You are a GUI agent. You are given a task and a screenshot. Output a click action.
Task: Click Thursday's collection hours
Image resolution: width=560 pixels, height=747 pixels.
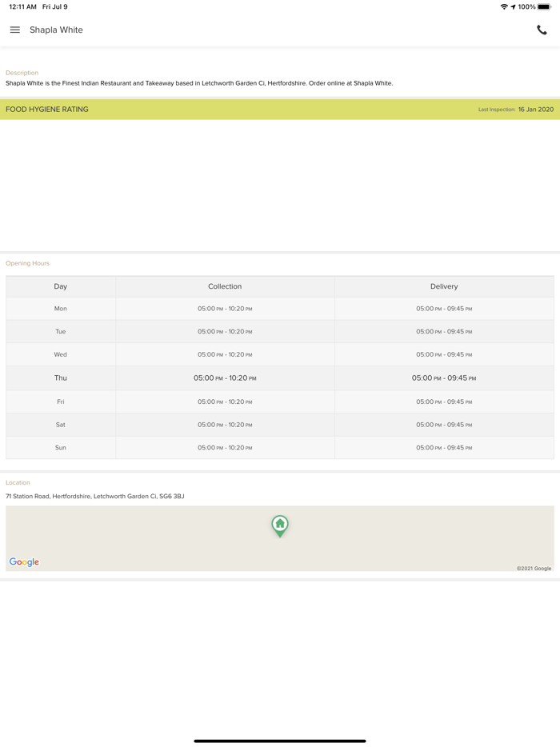pos(225,377)
